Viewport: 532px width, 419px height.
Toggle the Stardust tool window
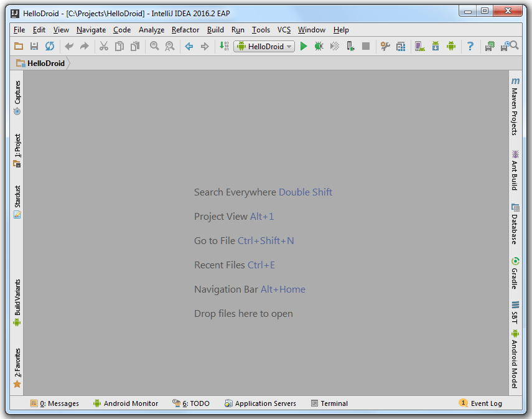[x=17, y=202]
